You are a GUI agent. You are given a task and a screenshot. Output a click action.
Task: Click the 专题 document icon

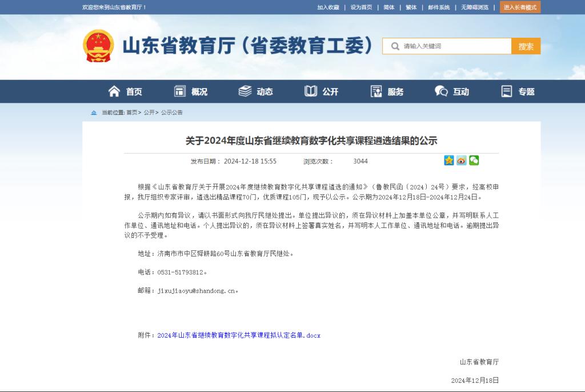(x=507, y=91)
